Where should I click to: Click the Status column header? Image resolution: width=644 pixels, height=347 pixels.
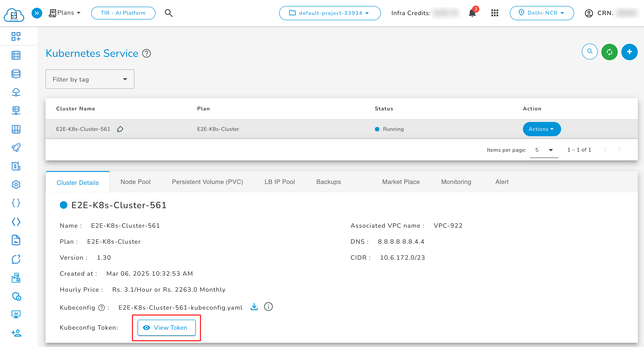click(x=384, y=108)
